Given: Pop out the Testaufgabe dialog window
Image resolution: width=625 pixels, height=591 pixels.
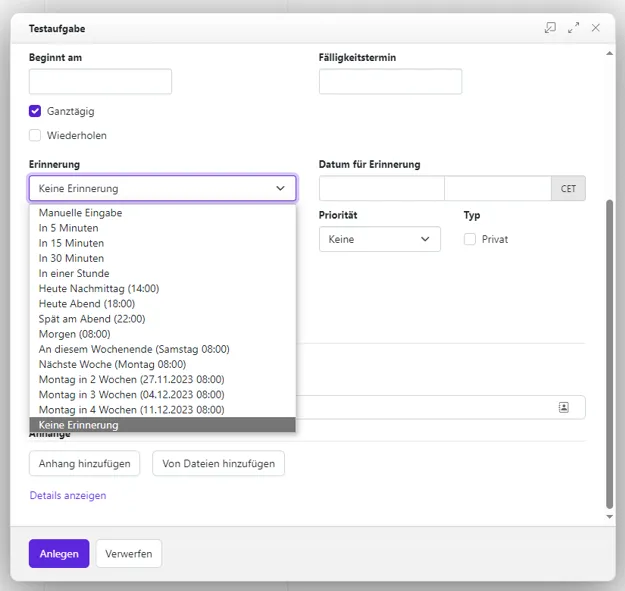Looking at the screenshot, I should pos(550,28).
